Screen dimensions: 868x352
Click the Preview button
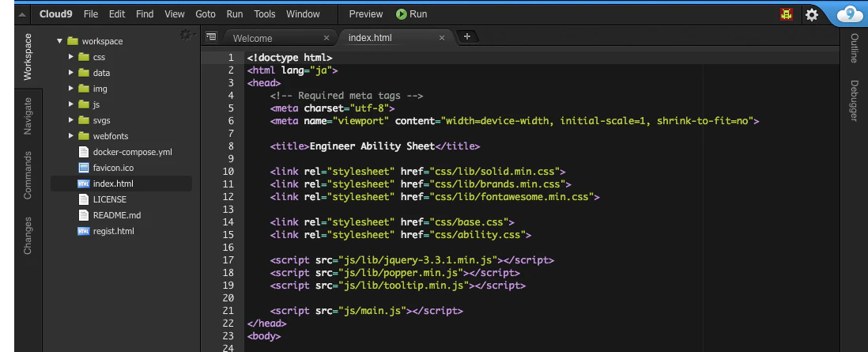tap(366, 14)
